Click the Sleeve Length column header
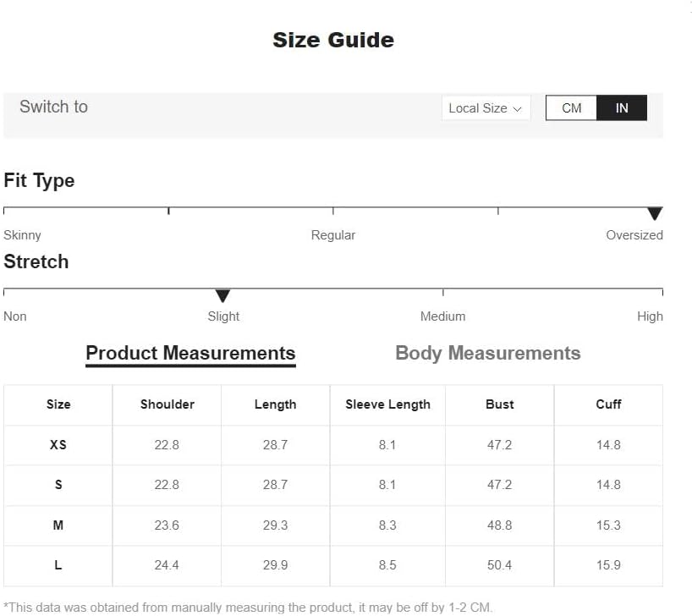The width and height of the screenshot is (692, 616). tap(387, 404)
